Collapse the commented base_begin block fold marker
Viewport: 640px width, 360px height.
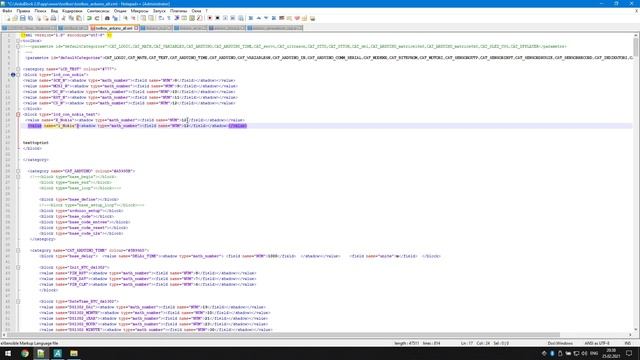[x=18, y=177]
